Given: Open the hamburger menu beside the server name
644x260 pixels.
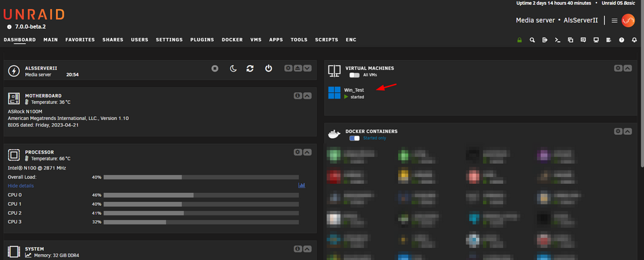Looking at the screenshot, I should pos(614,20).
